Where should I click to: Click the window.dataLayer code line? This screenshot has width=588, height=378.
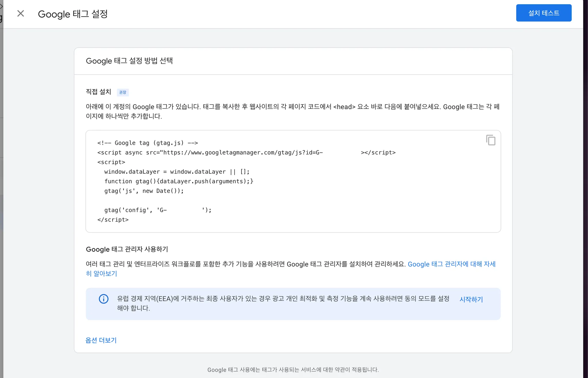(x=177, y=172)
